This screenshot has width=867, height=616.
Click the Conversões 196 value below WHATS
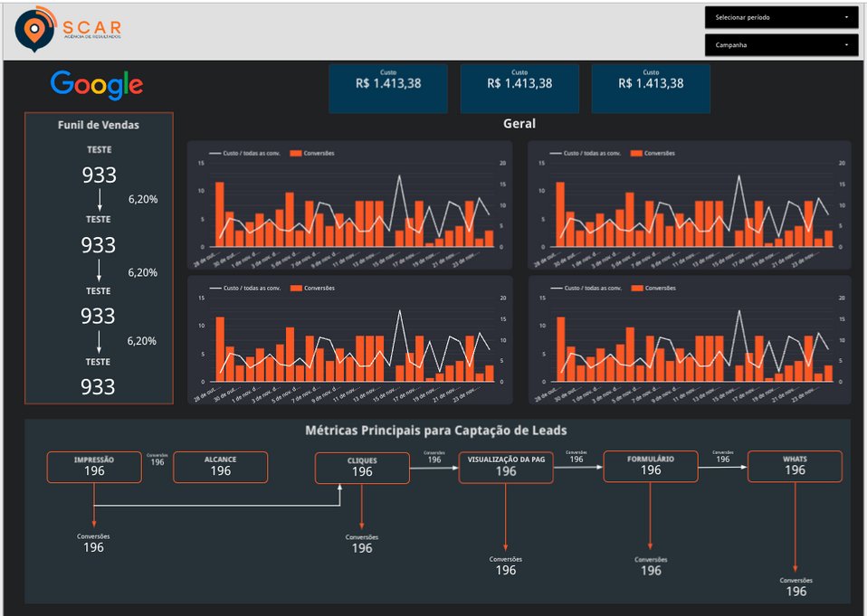click(x=796, y=588)
